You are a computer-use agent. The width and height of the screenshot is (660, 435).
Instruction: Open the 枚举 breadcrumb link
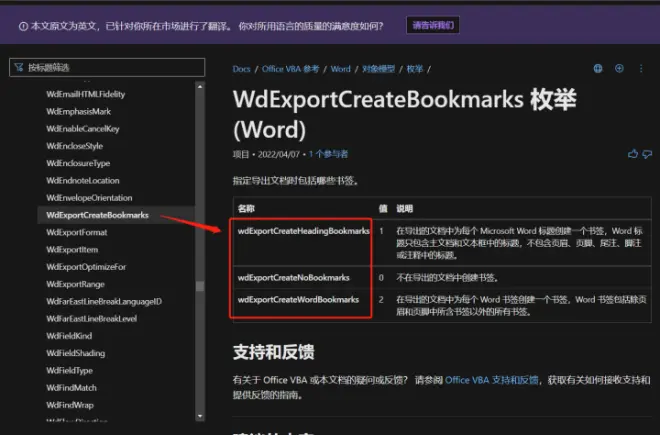click(x=415, y=69)
